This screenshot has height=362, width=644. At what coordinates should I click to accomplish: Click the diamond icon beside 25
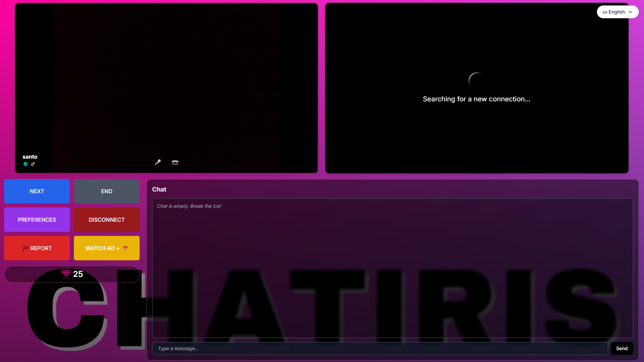(x=66, y=274)
